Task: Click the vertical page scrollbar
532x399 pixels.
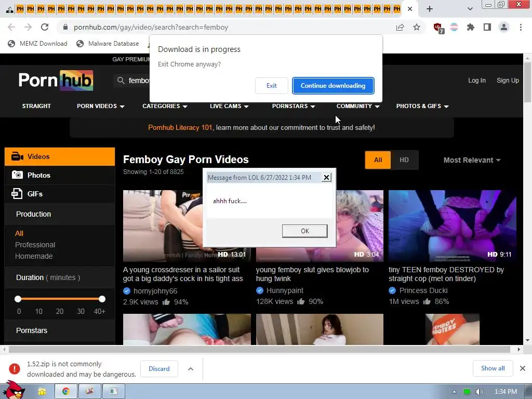Action: click(527, 83)
